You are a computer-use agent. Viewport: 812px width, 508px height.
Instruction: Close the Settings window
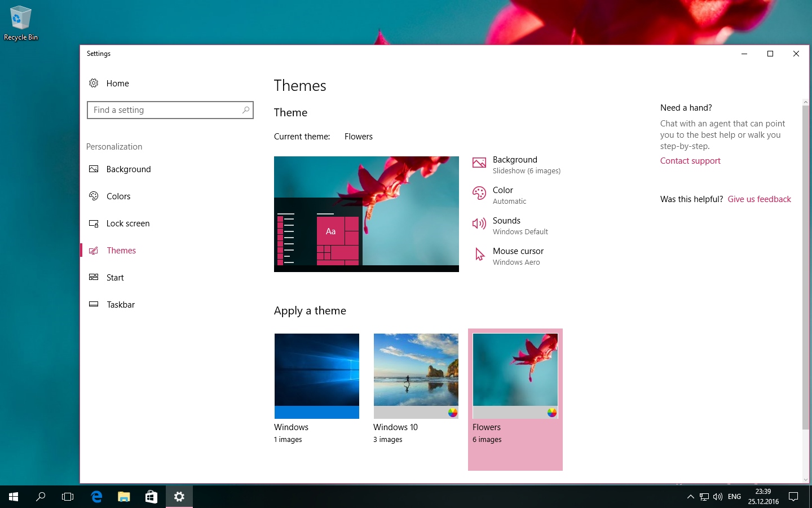[x=796, y=54]
